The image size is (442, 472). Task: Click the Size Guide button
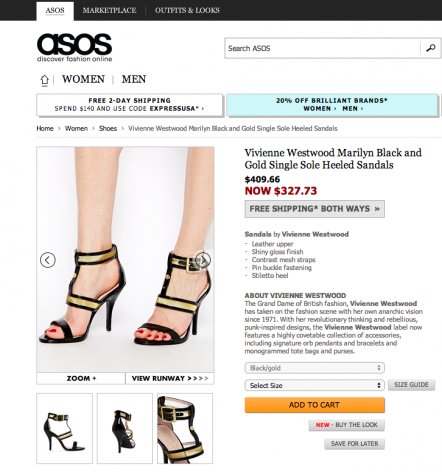click(411, 385)
